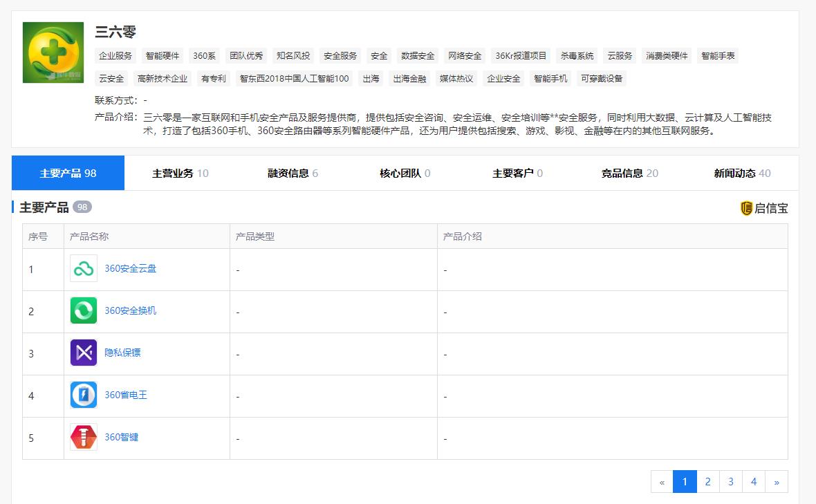
Task: Click the 智东西2018中国人工智能100 tag
Action: click(x=295, y=78)
